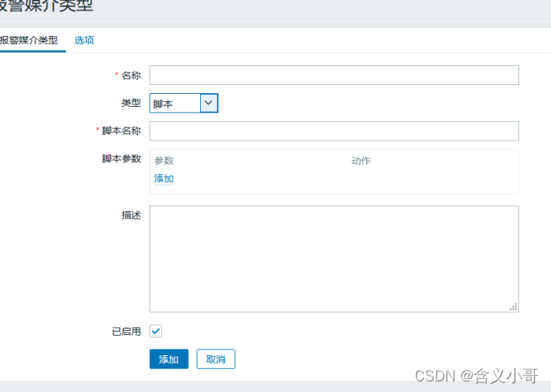Click the 参数 column header
The width and height of the screenshot is (551, 392).
pos(164,161)
